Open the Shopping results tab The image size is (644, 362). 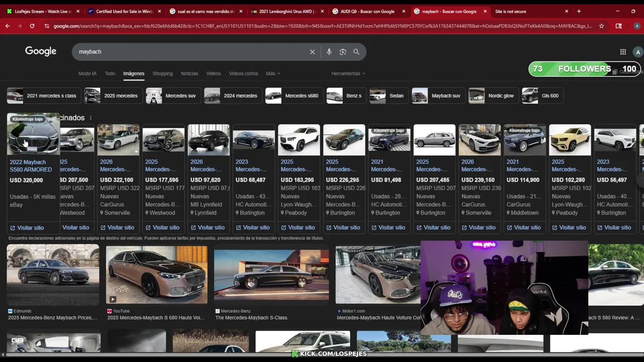(x=163, y=73)
